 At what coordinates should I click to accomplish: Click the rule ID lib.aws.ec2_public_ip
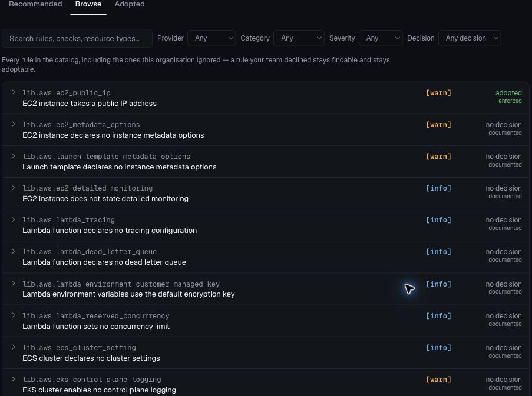coord(67,93)
